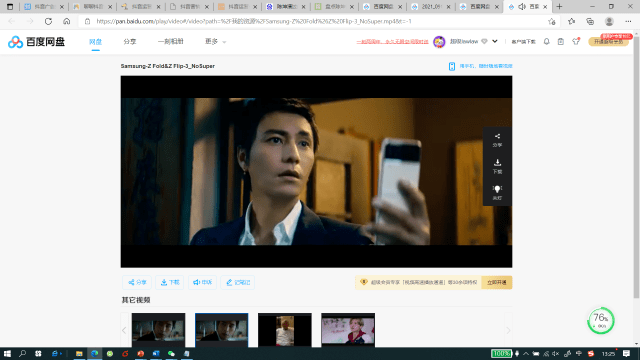Select the pink thumbnail in other videos
Screen dimensions: 640x360
point(348,330)
